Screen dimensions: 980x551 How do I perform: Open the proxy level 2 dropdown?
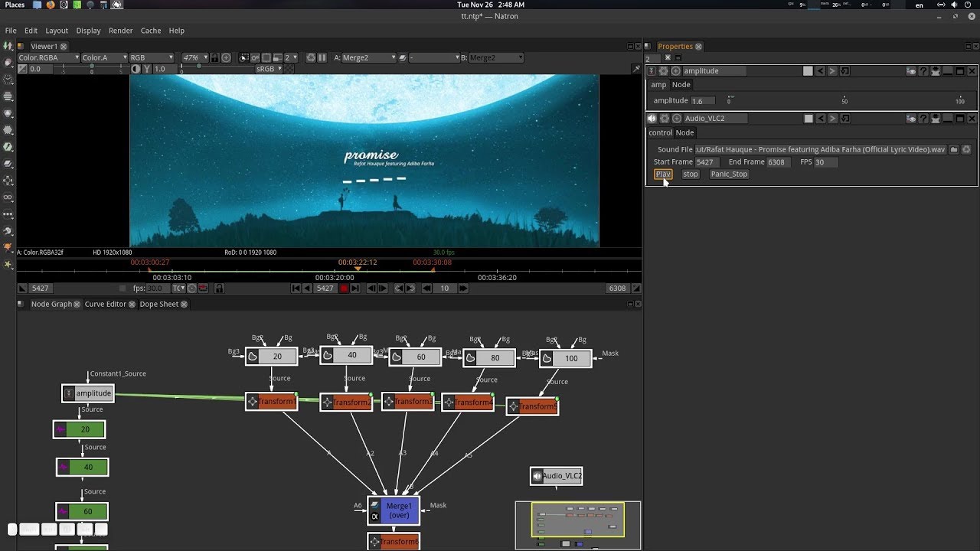pyautogui.click(x=291, y=57)
